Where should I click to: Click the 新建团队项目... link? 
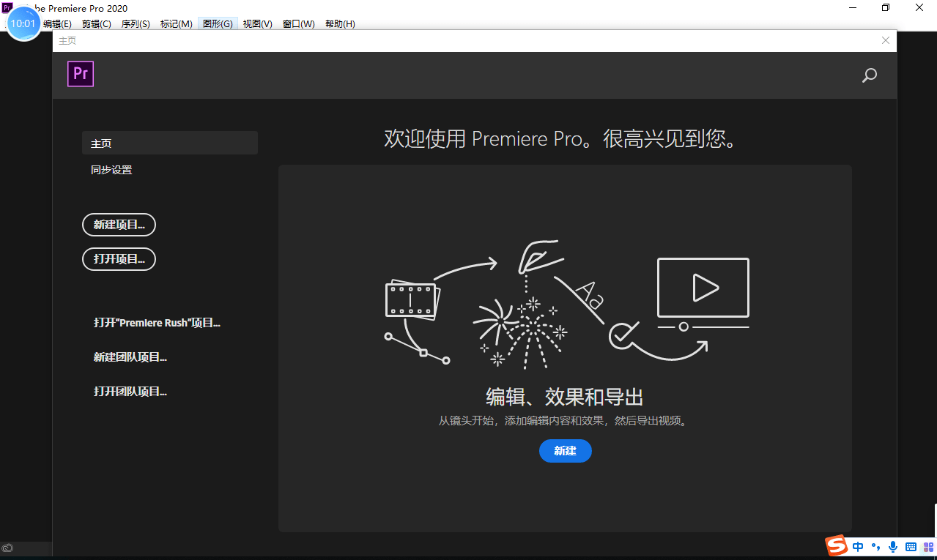click(130, 357)
